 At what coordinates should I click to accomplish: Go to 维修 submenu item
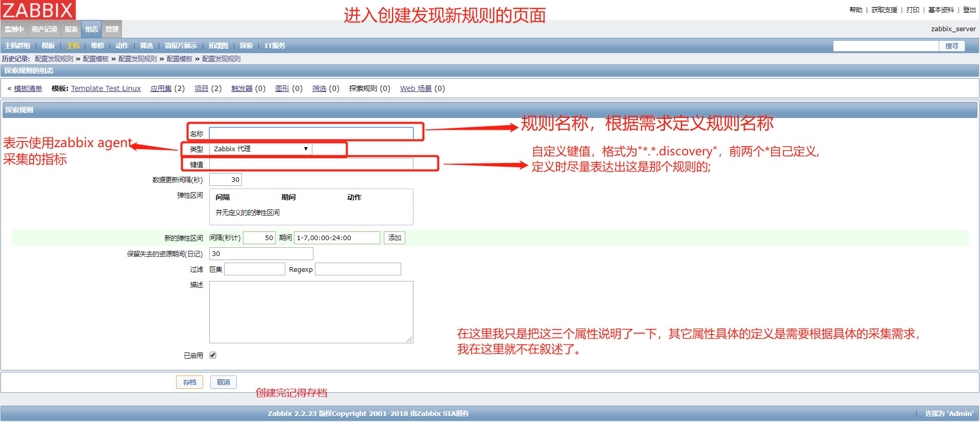point(97,45)
